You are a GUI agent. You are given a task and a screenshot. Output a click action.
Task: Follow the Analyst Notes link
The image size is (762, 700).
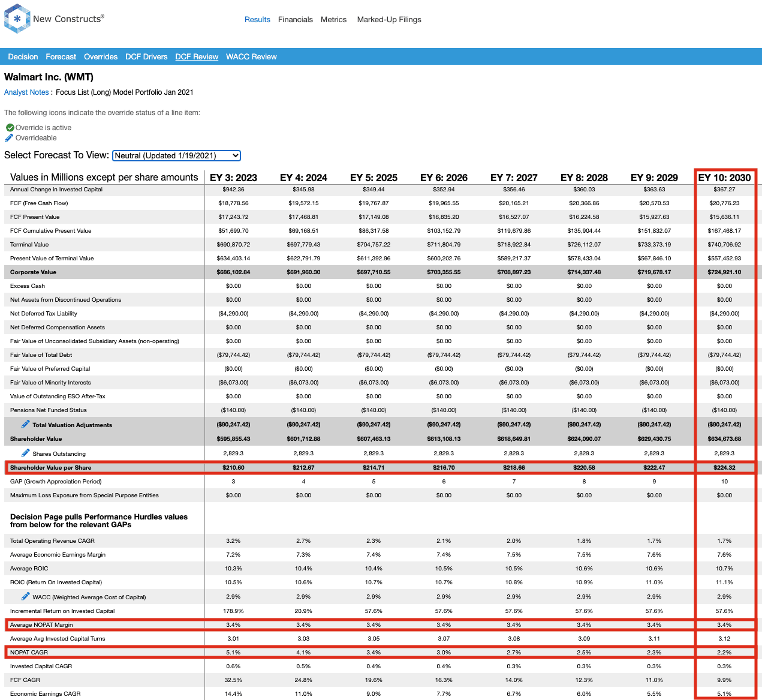(26, 92)
